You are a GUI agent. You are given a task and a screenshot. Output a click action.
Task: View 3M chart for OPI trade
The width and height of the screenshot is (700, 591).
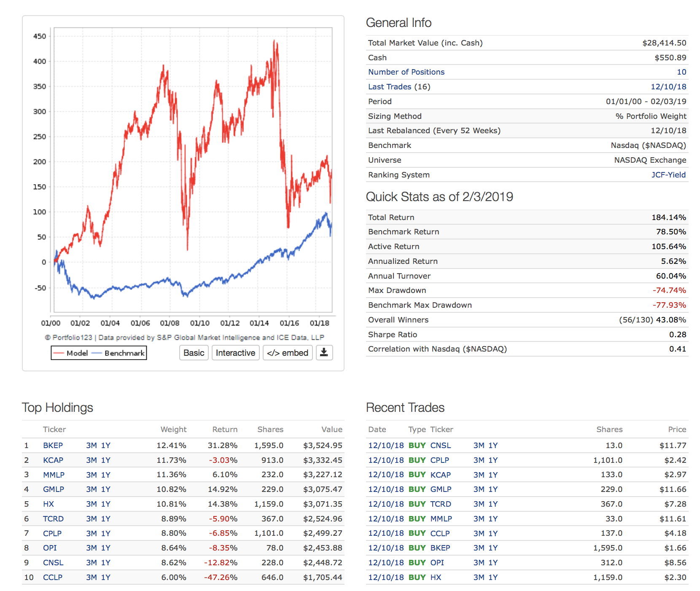tap(479, 563)
